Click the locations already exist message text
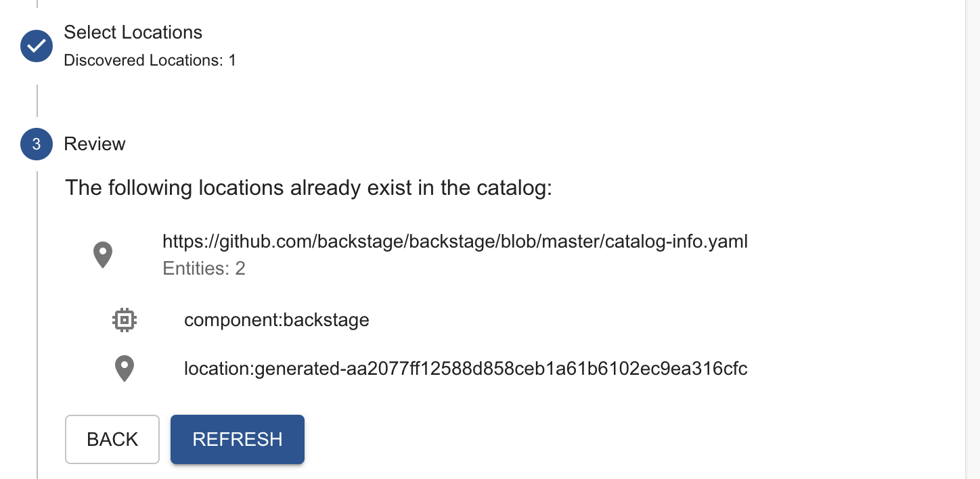980x479 pixels. point(308,187)
